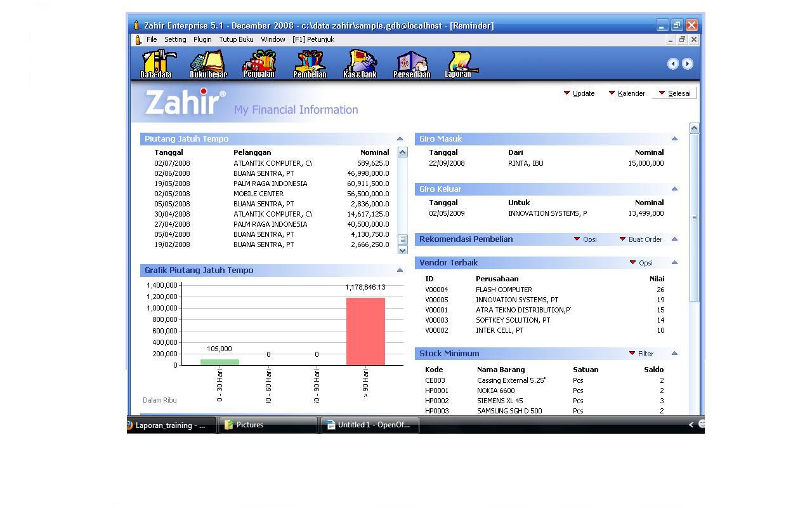Click the Penjualan toolbar icon

[259, 64]
